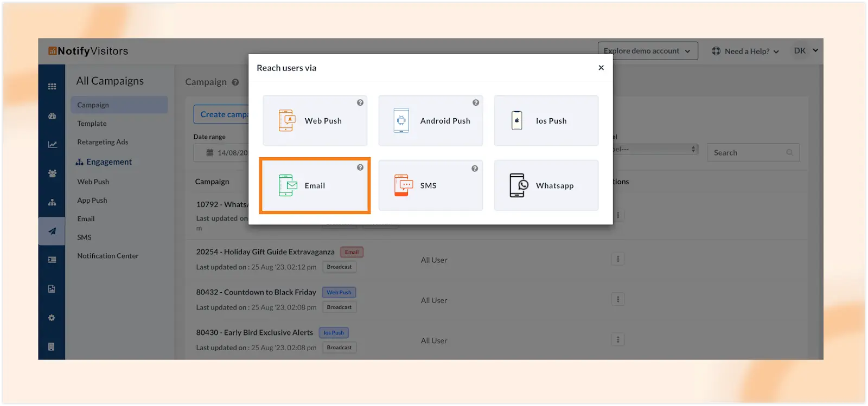Image resolution: width=868 pixels, height=406 pixels.
Task: Click the Android Push robot icon
Action: click(x=401, y=120)
